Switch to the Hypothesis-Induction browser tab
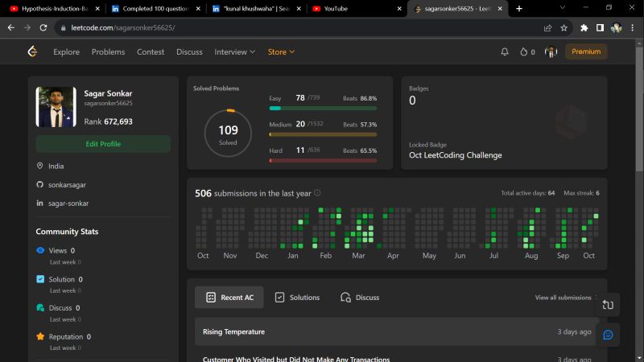 pyautogui.click(x=53, y=9)
